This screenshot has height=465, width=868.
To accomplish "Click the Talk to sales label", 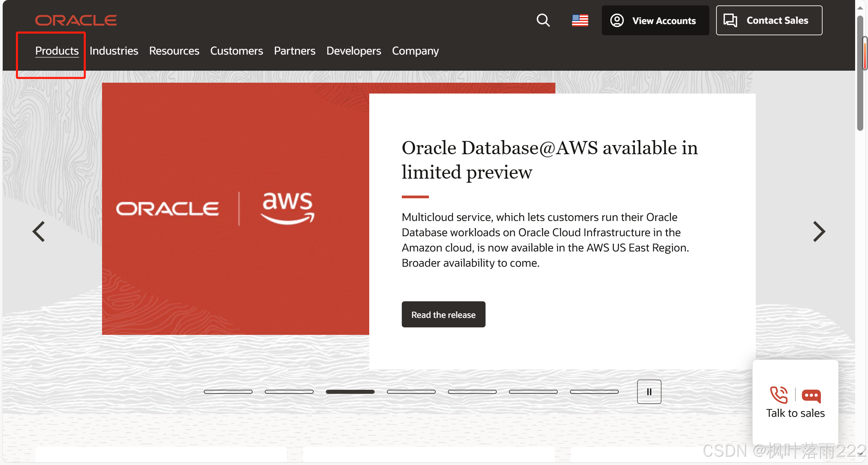I will [795, 413].
